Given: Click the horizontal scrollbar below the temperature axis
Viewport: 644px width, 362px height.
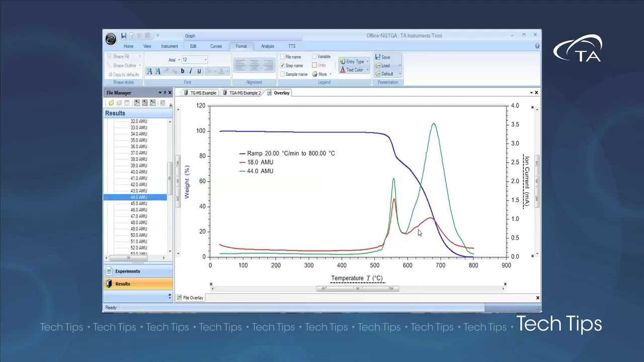Looking at the screenshot, I should tap(357, 289).
